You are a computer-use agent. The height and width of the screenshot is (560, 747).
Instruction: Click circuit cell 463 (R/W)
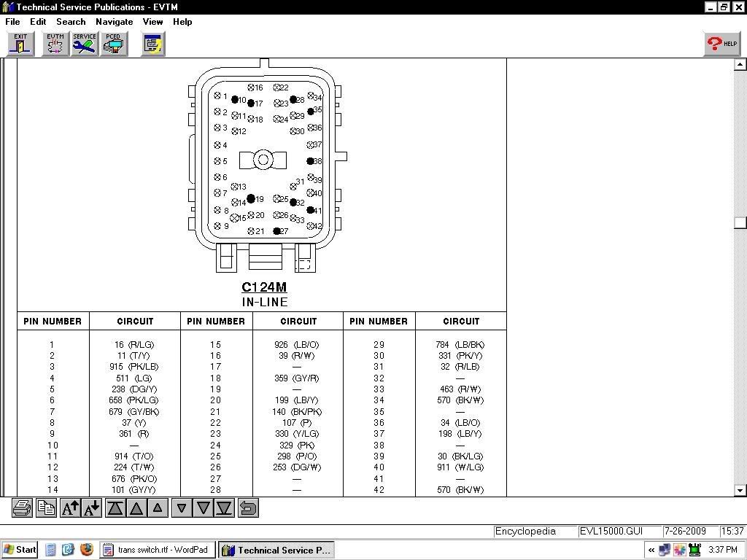(x=460, y=389)
